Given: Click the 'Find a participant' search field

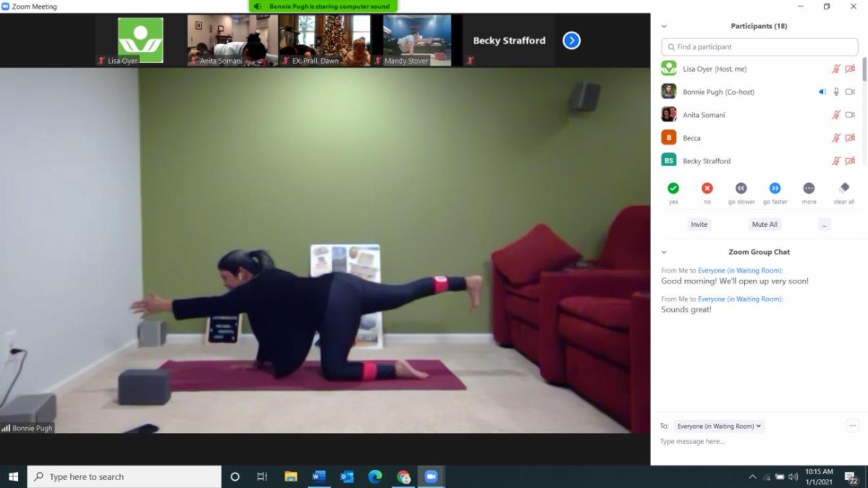Looking at the screenshot, I should click(759, 47).
